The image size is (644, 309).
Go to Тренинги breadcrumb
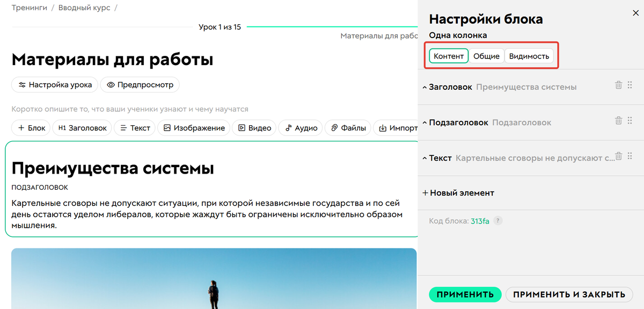tap(29, 8)
